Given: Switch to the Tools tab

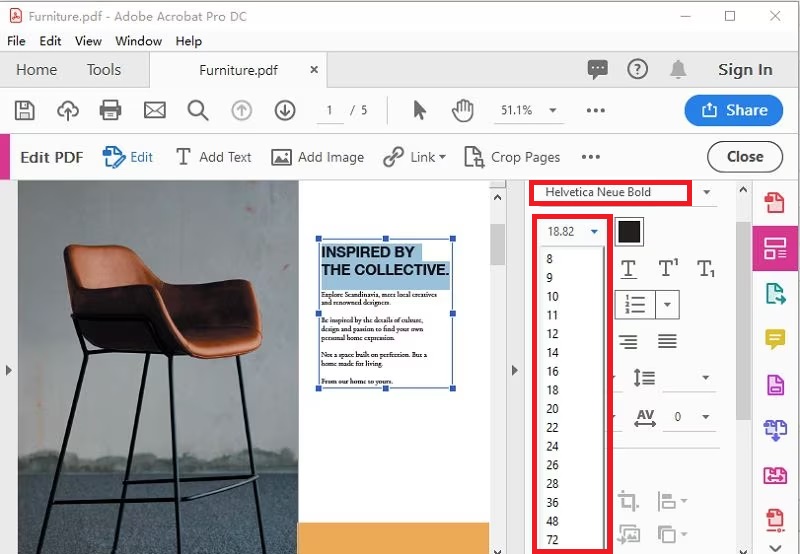Looking at the screenshot, I should (x=104, y=69).
